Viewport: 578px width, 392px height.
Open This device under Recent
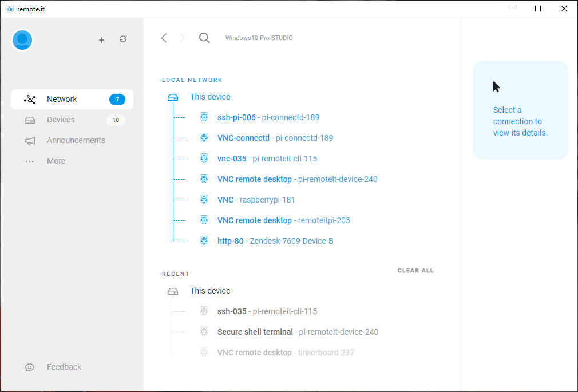point(210,291)
